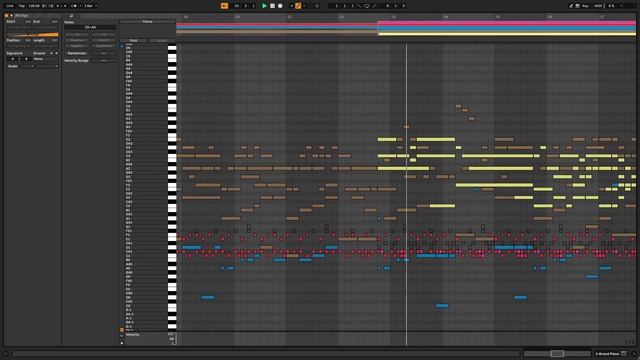The image size is (640, 360).
Task: Toggle the clip activator circle icon
Action: pyautogui.click(x=7, y=16)
